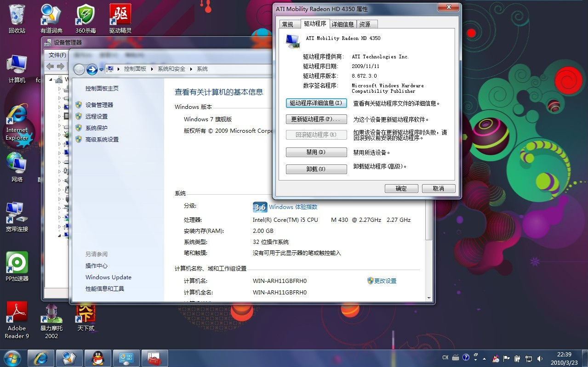Open the Windows Start menu orb

11,358
